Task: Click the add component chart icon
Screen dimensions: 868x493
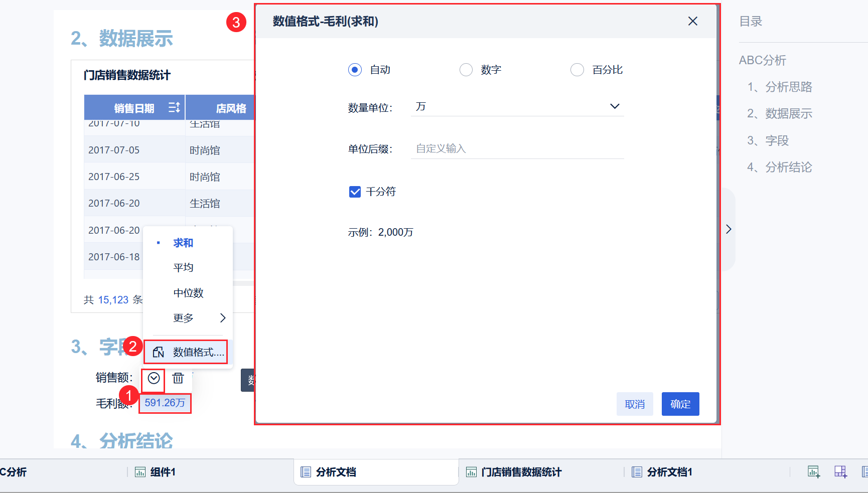Action: pos(814,472)
